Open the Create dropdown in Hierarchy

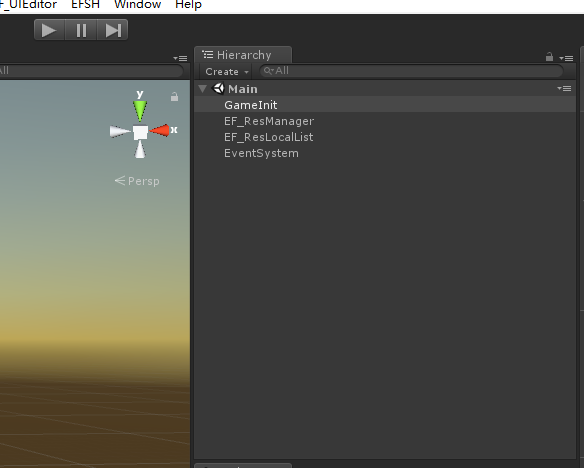point(226,71)
